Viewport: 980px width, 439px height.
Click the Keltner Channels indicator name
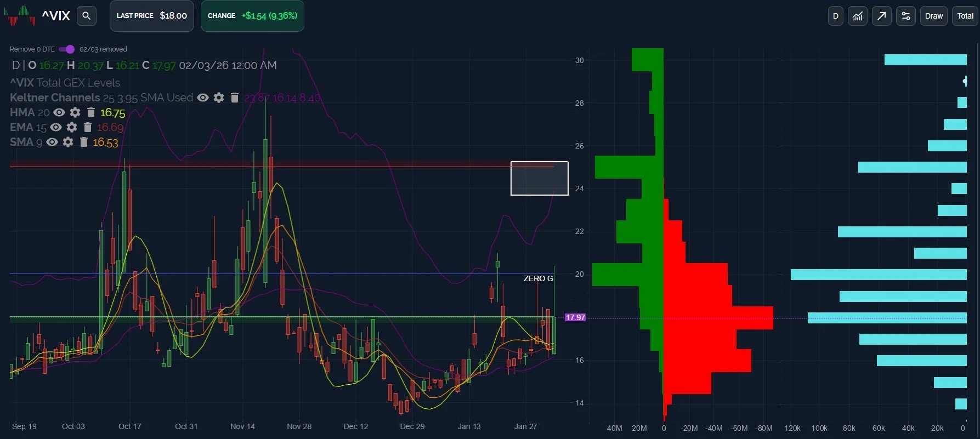55,98
